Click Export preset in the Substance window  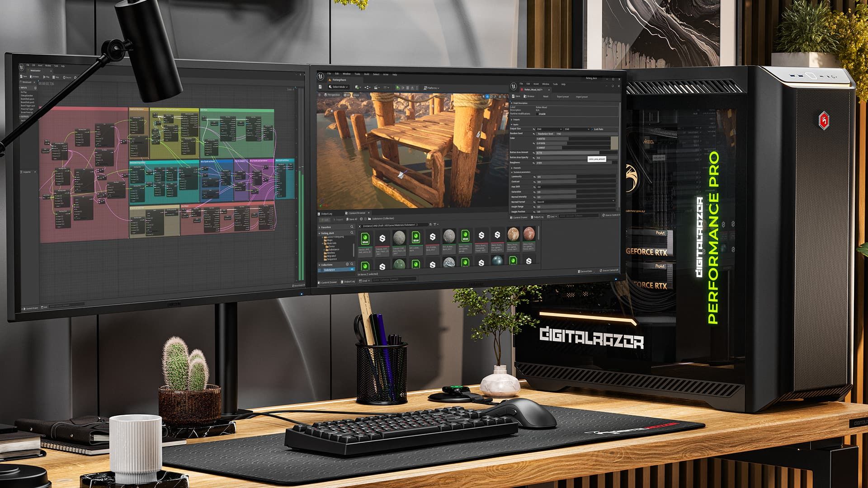pyautogui.click(x=563, y=97)
